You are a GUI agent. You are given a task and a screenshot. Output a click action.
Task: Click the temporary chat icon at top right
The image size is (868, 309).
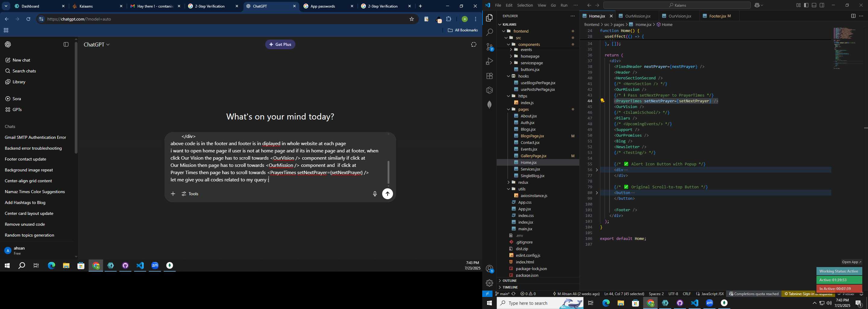[x=473, y=45]
